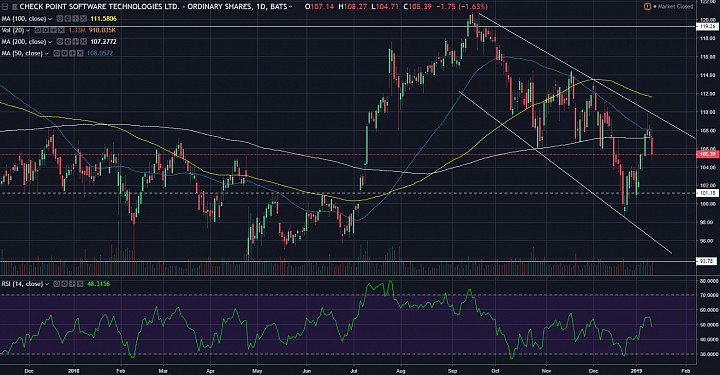The image size is (720, 375).
Task: Toggle visibility eye of MA (200, close)
Action: coord(60,42)
